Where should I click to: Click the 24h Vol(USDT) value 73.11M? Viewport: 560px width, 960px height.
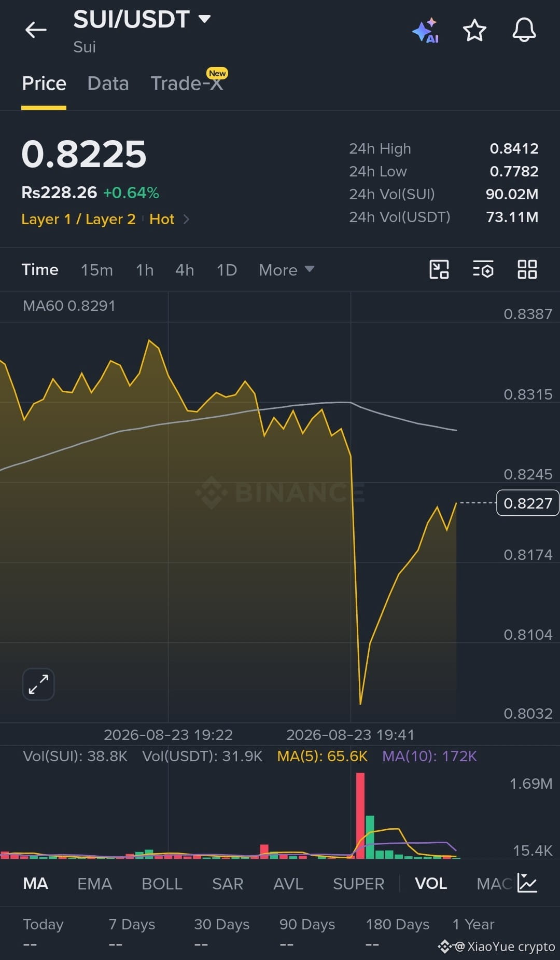(512, 217)
